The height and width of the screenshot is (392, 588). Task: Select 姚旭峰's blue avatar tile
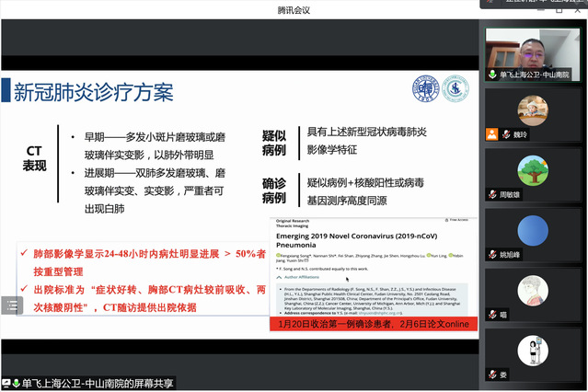pos(532,230)
